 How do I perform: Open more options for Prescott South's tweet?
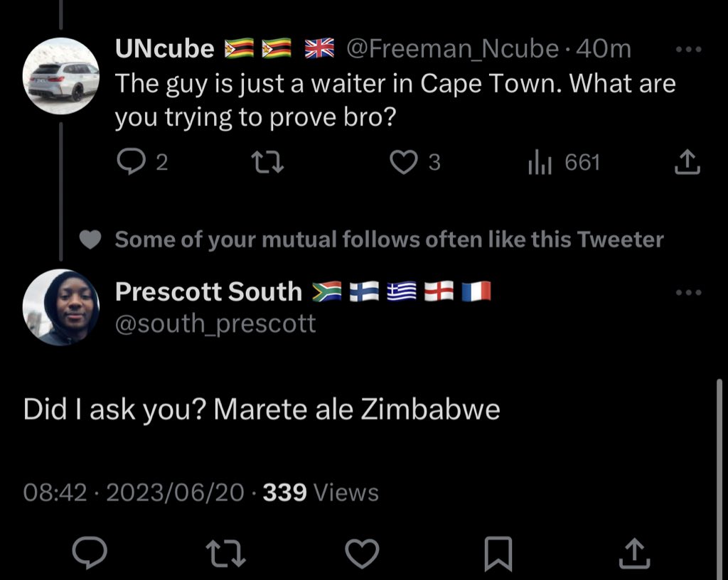[x=688, y=292]
